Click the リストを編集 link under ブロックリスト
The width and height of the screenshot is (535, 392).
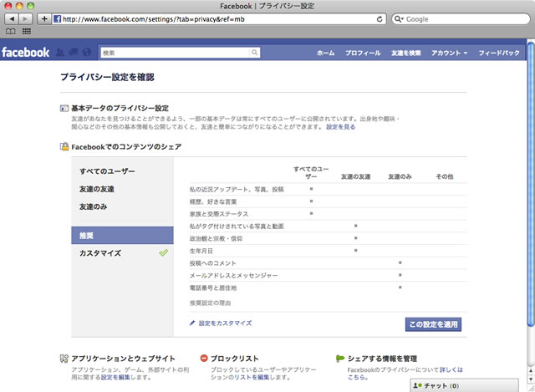point(252,377)
